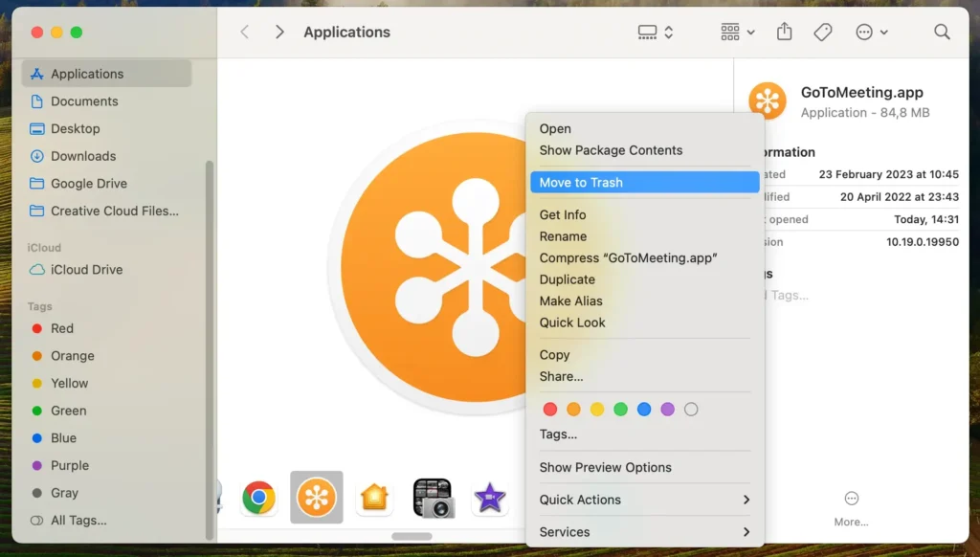Select Applications in the sidebar

(107, 74)
